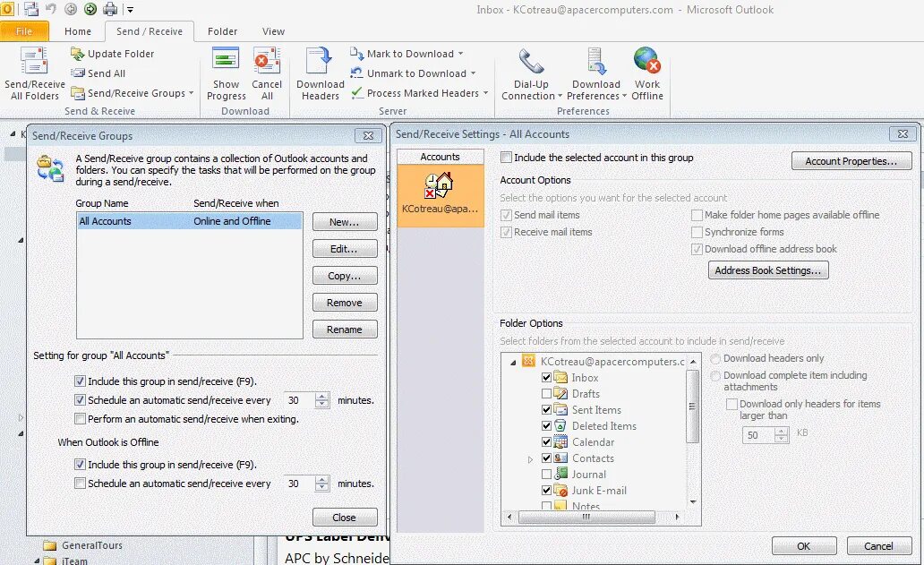This screenshot has width=924, height=565.
Task: Click Print icon in quick access toolbar
Action: pos(110,9)
